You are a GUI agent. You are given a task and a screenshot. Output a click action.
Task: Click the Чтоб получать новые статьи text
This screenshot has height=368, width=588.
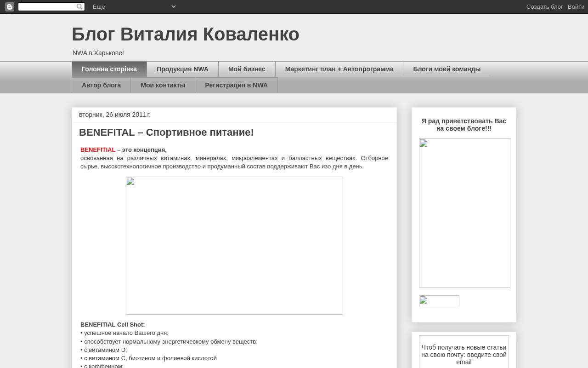coord(464,355)
